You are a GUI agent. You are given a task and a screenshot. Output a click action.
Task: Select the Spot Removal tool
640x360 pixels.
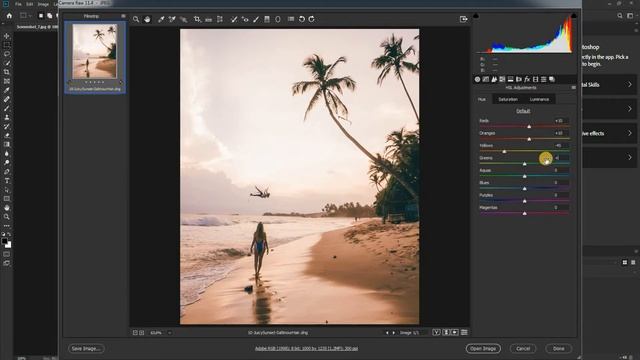(x=234, y=19)
